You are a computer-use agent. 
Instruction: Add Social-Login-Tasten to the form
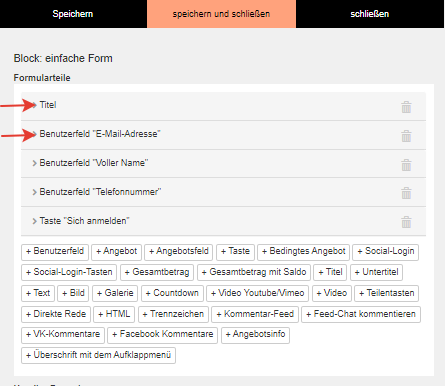(69, 272)
